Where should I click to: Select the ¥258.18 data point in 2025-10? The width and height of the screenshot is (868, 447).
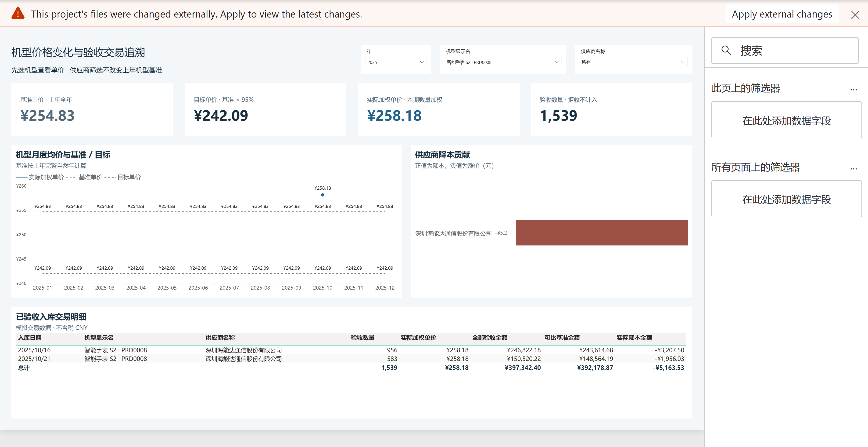[323, 195]
